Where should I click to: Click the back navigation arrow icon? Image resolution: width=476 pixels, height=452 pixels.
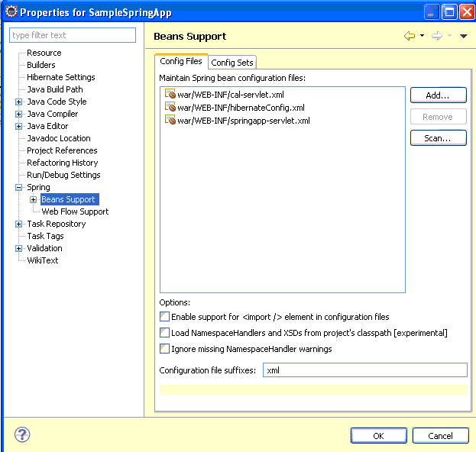pyautogui.click(x=410, y=36)
